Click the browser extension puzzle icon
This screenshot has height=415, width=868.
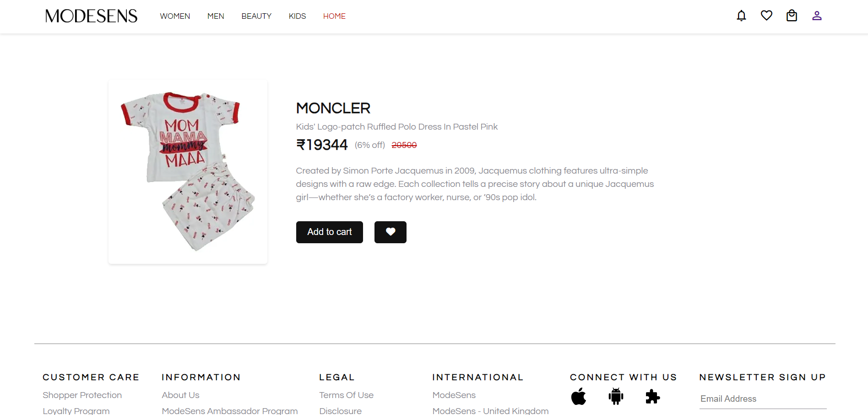pos(653,397)
